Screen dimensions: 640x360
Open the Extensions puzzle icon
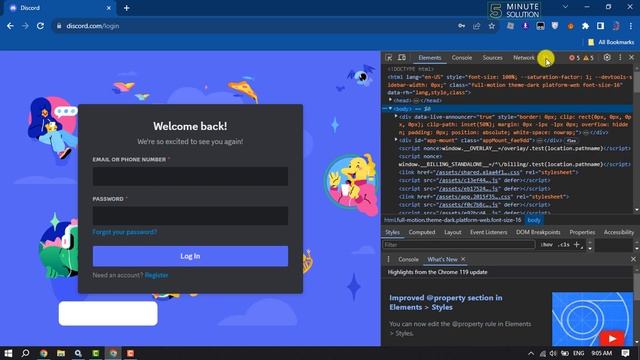point(585,26)
